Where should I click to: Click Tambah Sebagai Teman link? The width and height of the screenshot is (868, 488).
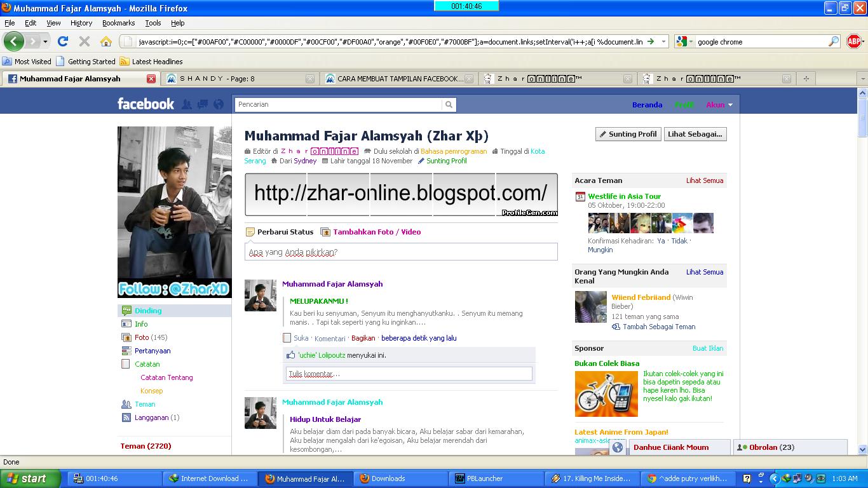coord(659,327)
